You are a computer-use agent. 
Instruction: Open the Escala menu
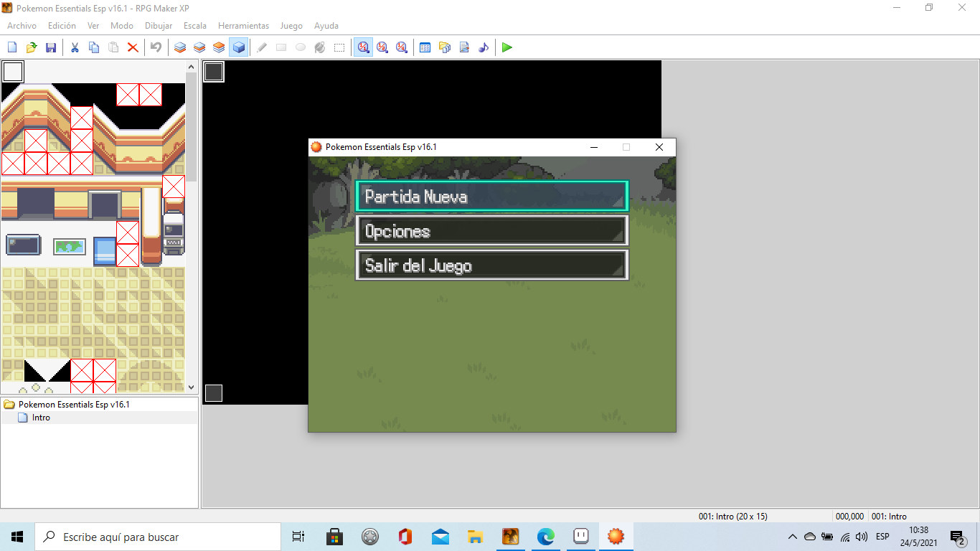(194, 26)
